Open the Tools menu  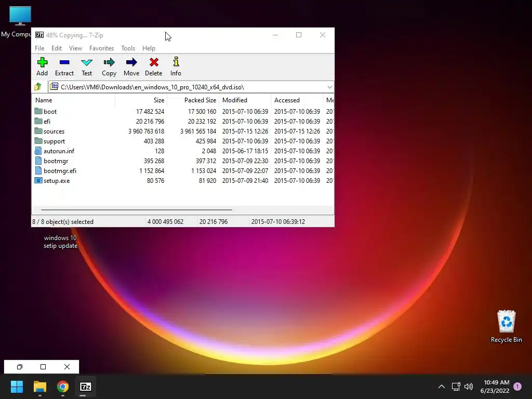(x=128, y=48)
